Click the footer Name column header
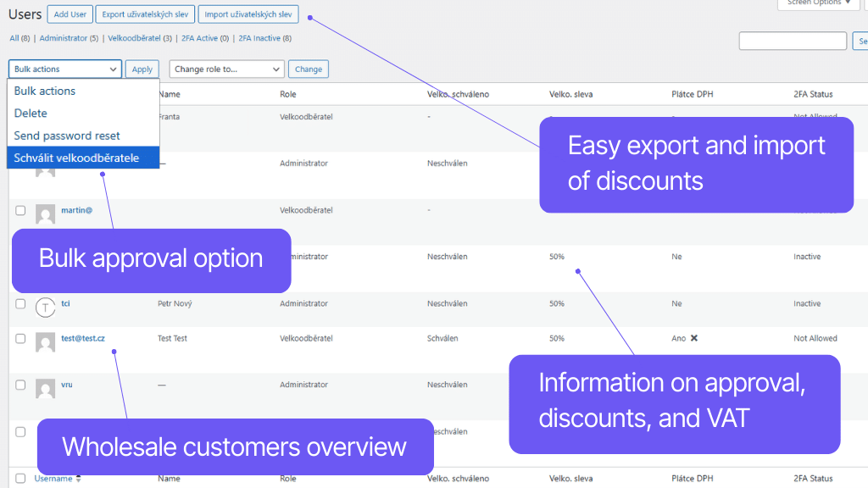The width and height of the screenshot is (868, 488). (x=169, y=479)
